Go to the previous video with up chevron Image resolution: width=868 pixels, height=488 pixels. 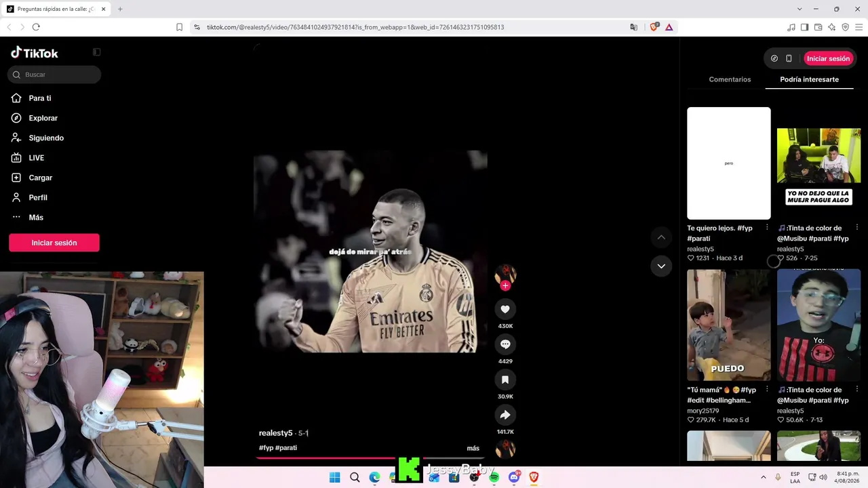point(661,237)
